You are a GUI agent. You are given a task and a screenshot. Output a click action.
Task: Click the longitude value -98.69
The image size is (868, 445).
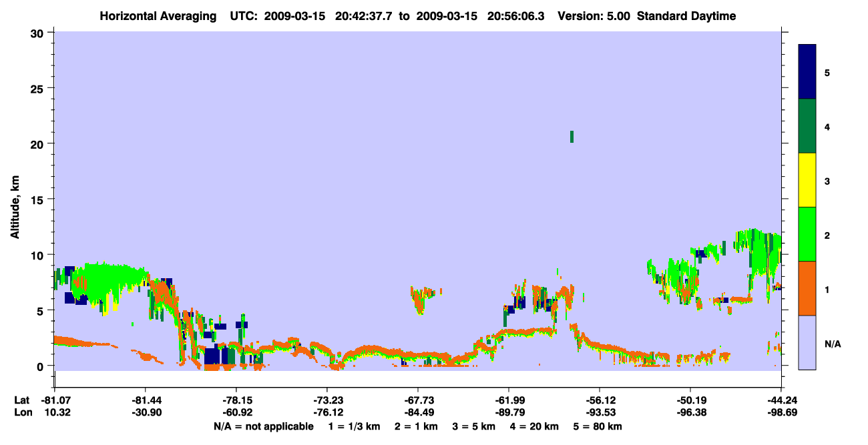(x=781, y=412)
